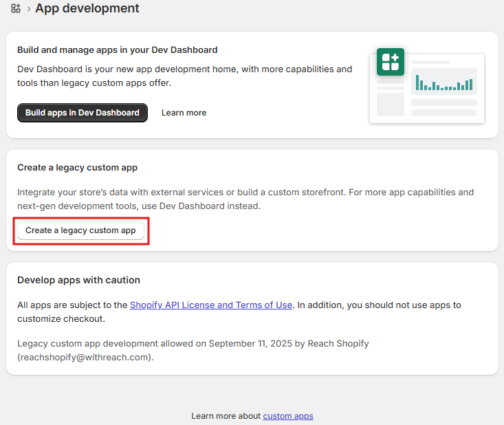This screenshot has width=504, height=425.
Task: Click the Dev Dashboard illustration image
Action: pyautogui.click(x=427, y=86)
